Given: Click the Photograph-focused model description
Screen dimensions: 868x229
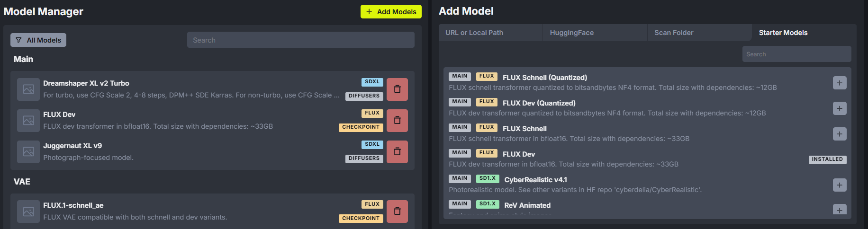Looking at the screenshot, I should tap(88, 158).
